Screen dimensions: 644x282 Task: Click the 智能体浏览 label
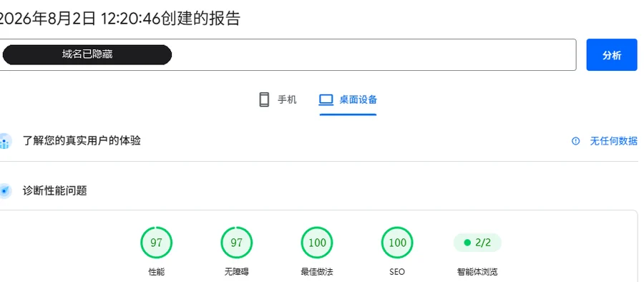(477, 272)
